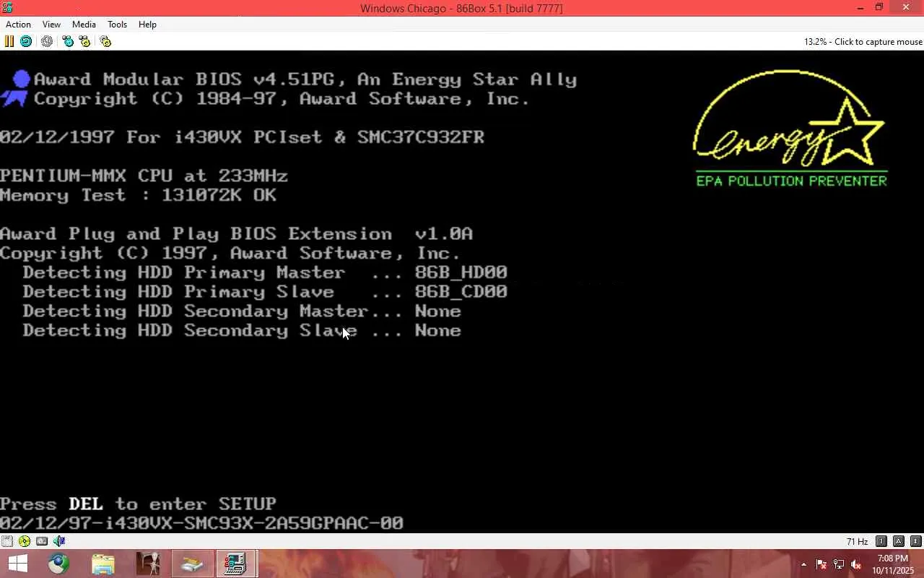Image resolution: width=924 pixels, height=578 pixels.
Task: Click the 86Box icon in the title bar
Action: coord(7,8)
